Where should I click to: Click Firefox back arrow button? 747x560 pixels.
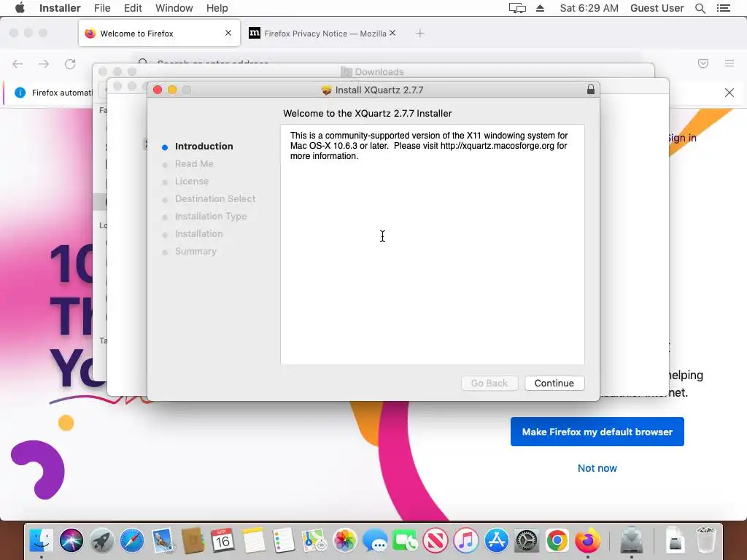click(x=18, y=64)
